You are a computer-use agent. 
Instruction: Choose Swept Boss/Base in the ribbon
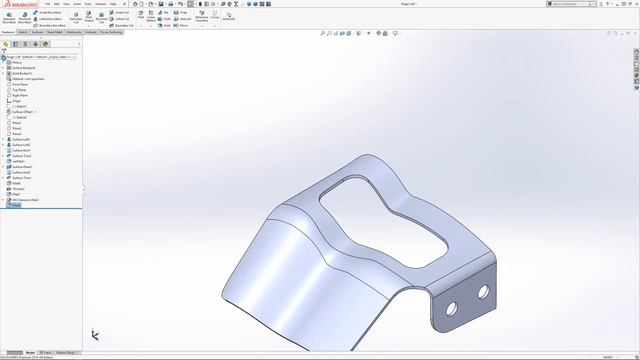(47, 13)
